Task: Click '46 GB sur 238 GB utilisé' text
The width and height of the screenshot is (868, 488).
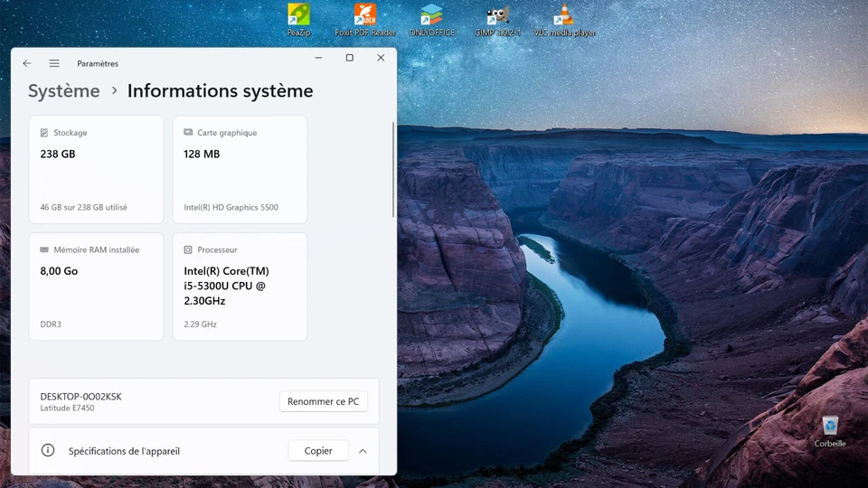Action: (83, 208)
